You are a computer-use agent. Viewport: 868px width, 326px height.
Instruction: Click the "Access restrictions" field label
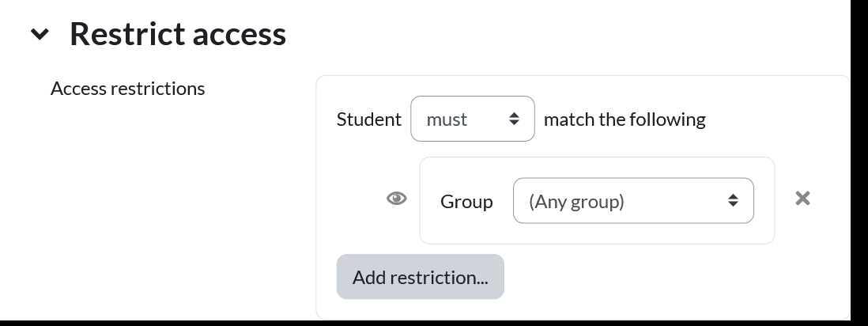(127, 89)
